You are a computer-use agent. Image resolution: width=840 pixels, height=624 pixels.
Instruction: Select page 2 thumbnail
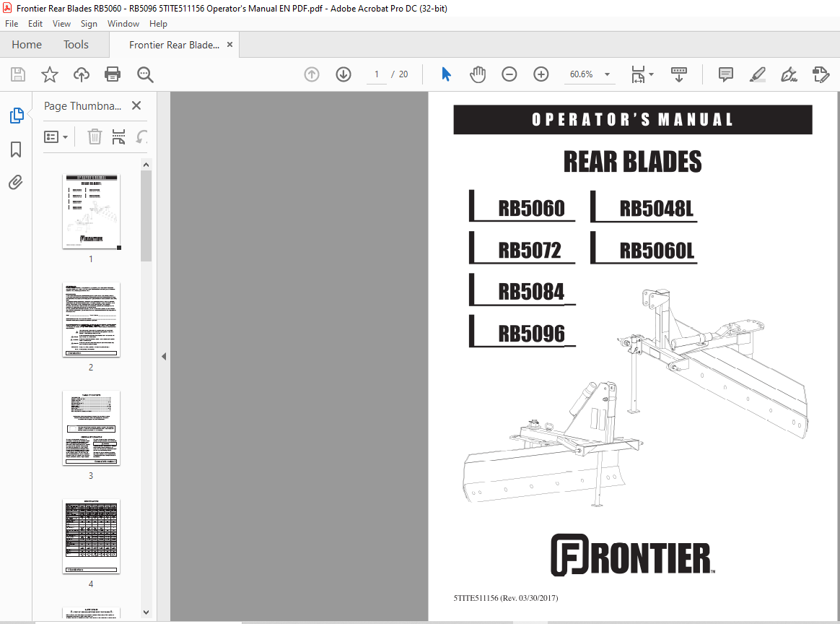[91, 319]
